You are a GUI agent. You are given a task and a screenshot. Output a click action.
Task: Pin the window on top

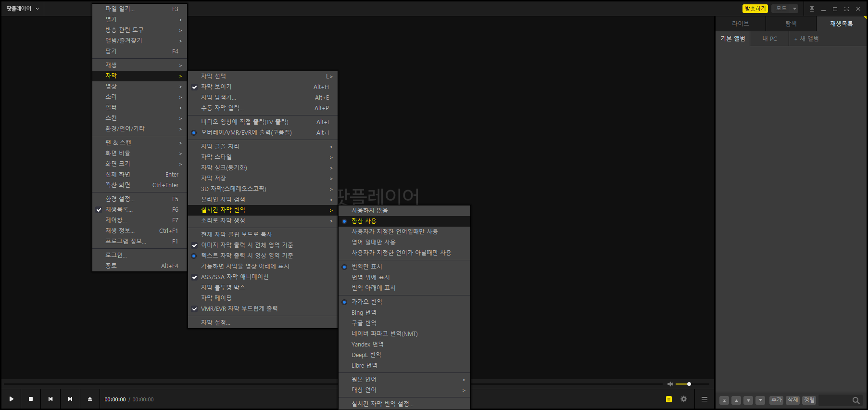coord(812,9)
